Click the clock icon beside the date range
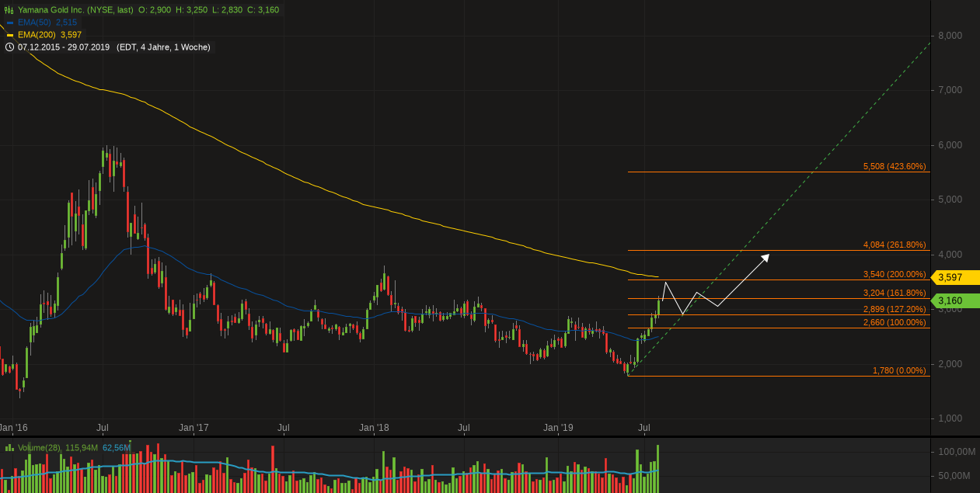This screenshot has width=980, height=493. [x=9, y=47]
